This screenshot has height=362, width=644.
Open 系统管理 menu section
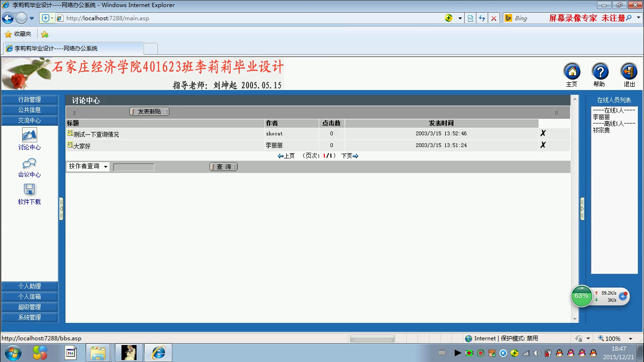[x=30, y=317]
